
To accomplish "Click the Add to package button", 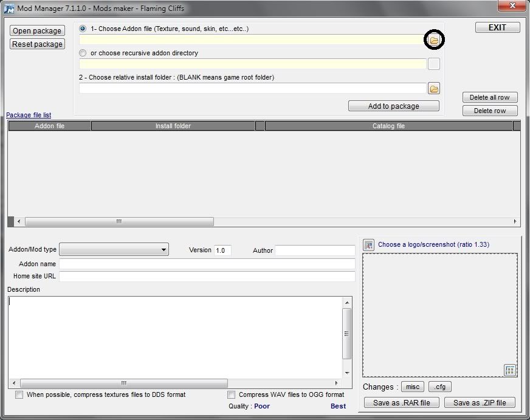I will coord(393,106).
